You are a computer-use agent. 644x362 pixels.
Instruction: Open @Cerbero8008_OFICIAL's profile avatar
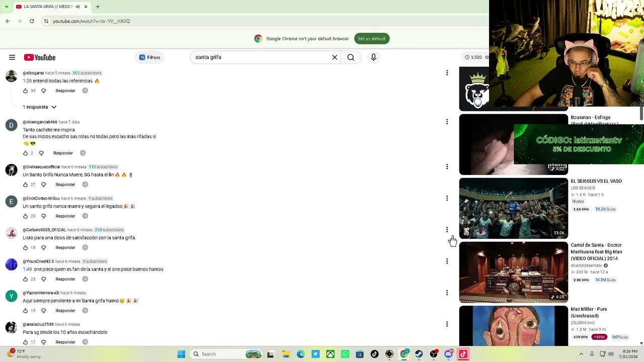pyautogui.click(x=11, y=233)
